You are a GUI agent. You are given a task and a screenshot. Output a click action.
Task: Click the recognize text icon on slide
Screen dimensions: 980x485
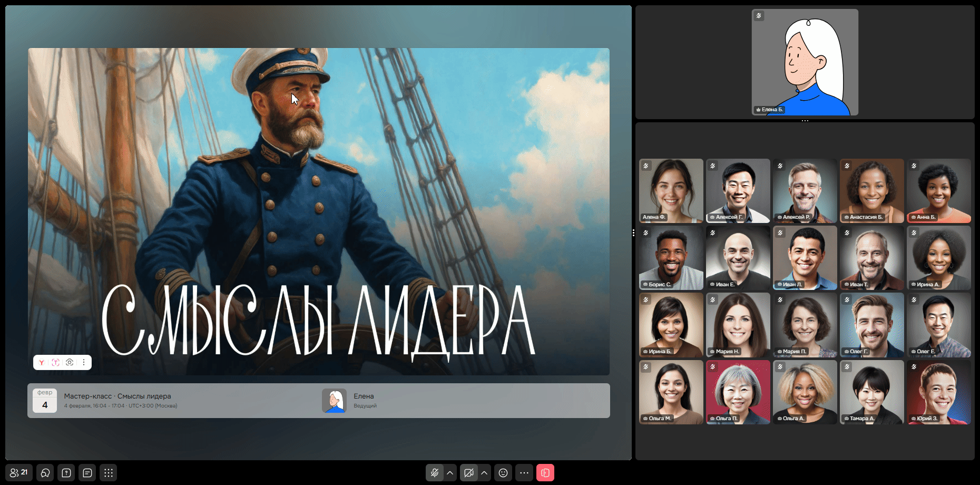[x=55, y=363]
